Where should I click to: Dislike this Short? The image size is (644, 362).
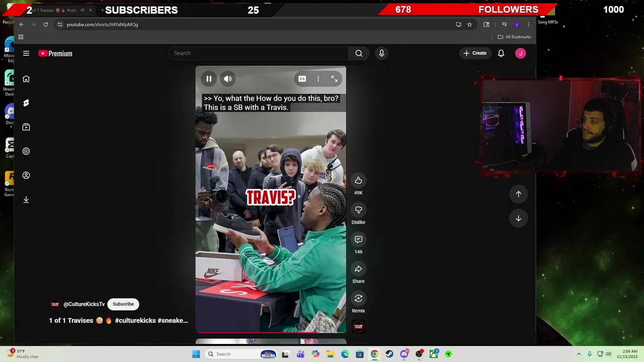pos(358,210)
